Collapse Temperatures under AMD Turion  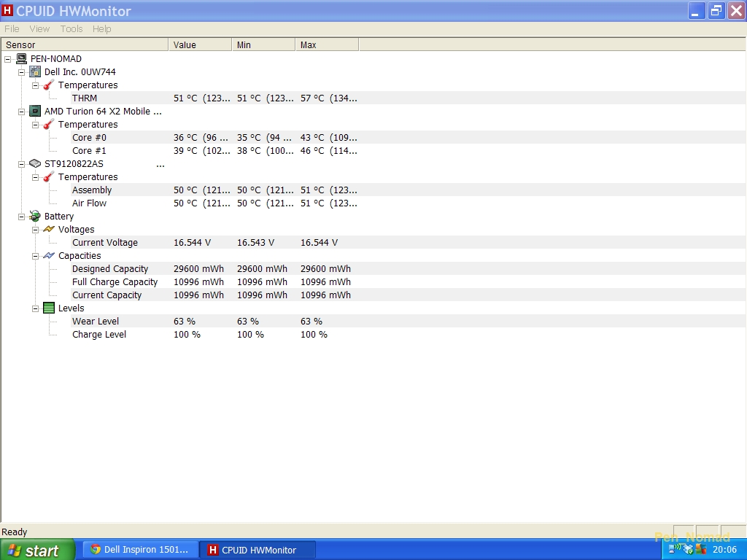pos(35,125)
